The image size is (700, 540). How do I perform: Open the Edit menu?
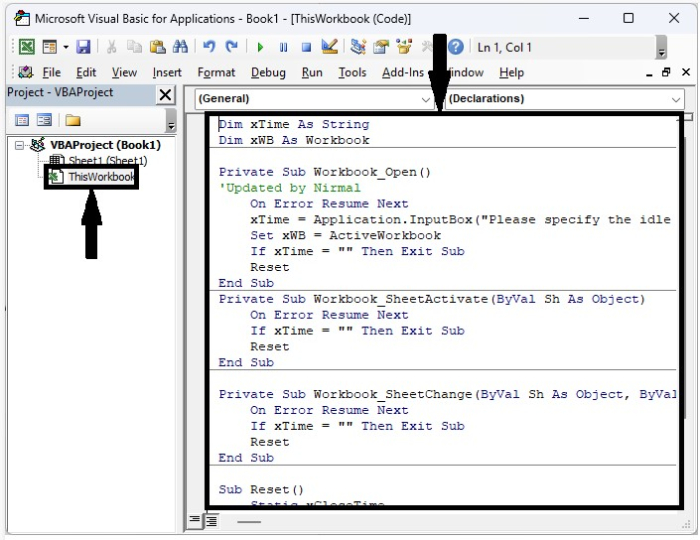pyautogui.click(x=86, y=72)
